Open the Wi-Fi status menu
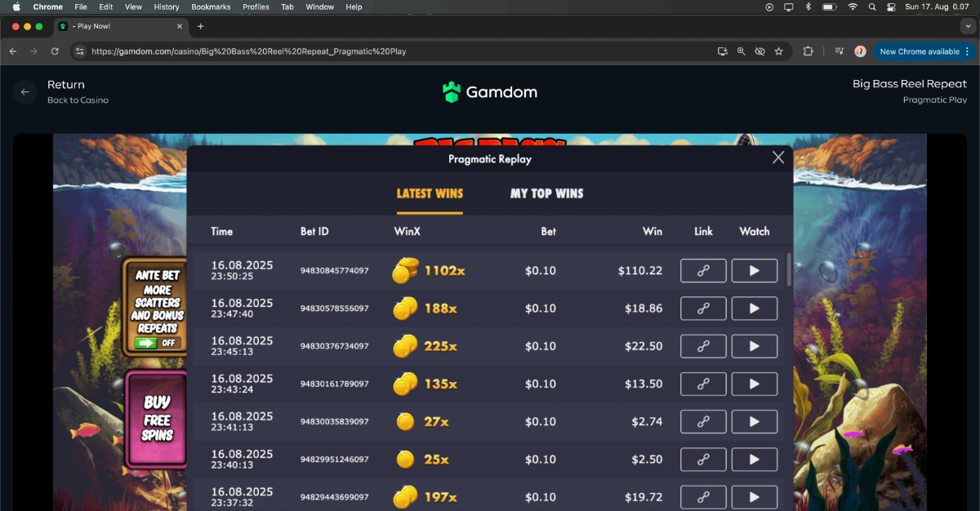 [x=853, y=7]
